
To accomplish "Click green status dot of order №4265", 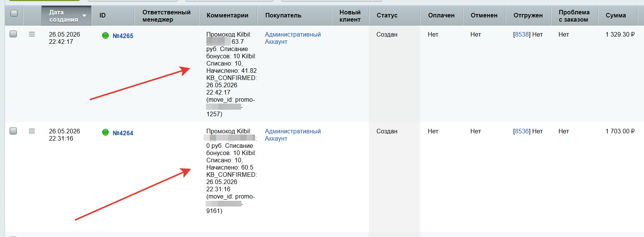I will point(106,35).
